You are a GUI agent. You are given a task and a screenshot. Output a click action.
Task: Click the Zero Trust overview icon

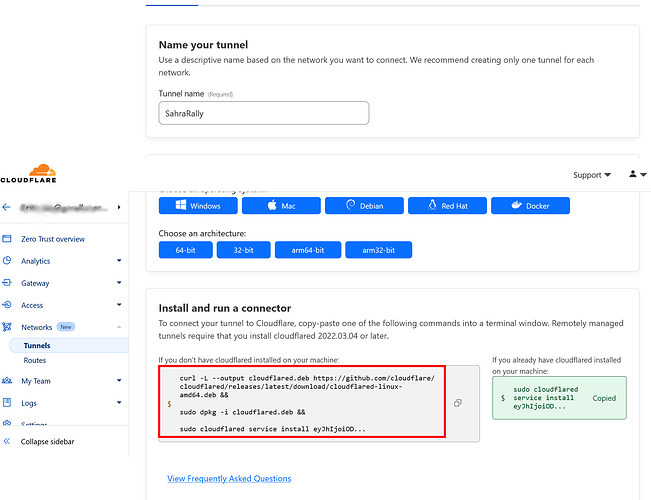pyautogui.click(x=7, y=239)
